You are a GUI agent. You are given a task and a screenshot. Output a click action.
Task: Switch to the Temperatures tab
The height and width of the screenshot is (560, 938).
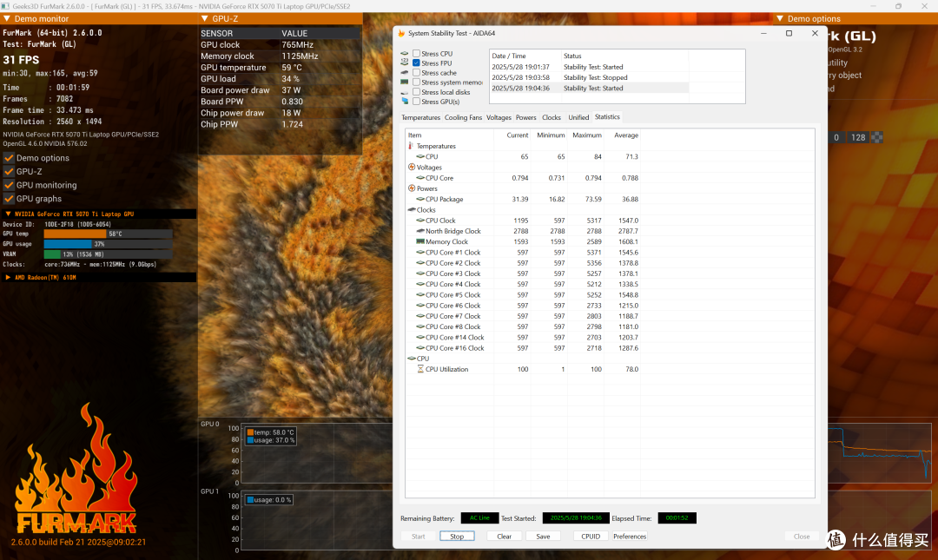[x=420, y=117]
